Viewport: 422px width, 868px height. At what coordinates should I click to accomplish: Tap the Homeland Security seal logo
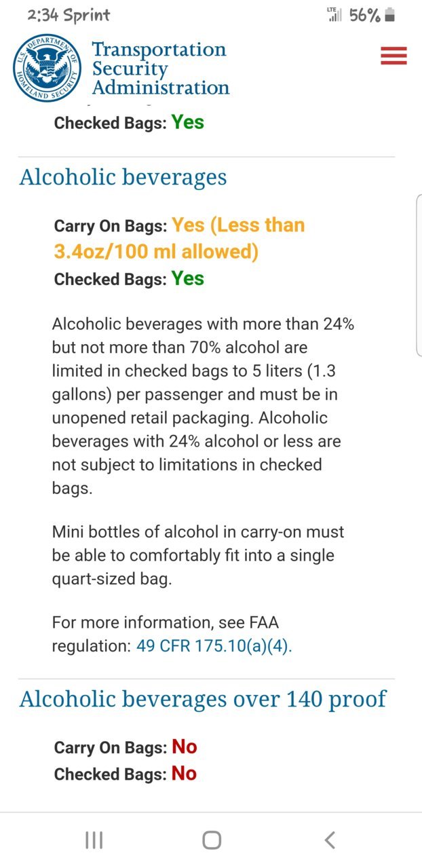tap(47, 68)
